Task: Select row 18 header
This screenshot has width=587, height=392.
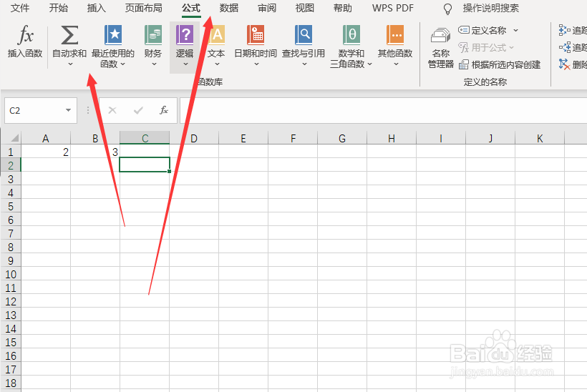Action: point(11,383)
